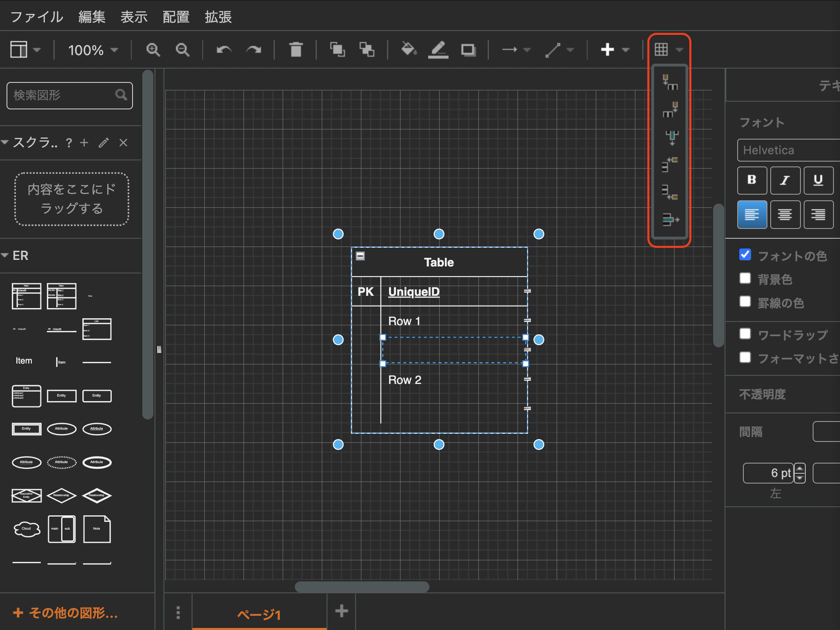Open the ファイル menu
This screenshot has height=630, width=840.
[x=37, y=17]
